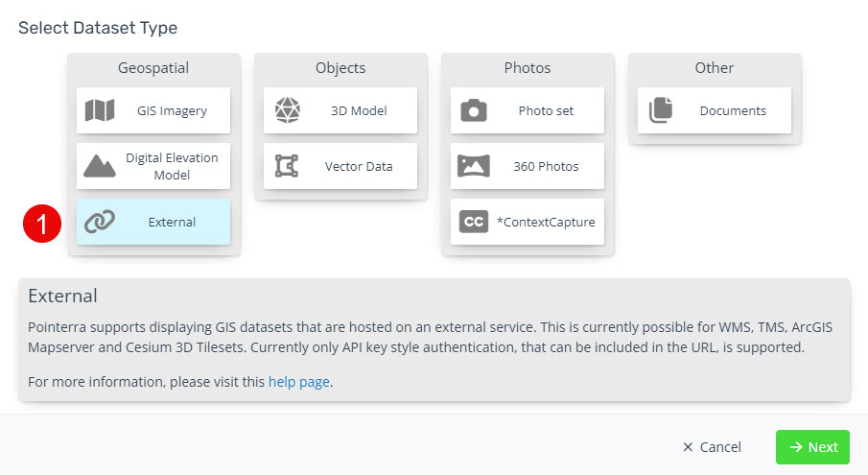Choose the 360 Photos dataset type

528,166
